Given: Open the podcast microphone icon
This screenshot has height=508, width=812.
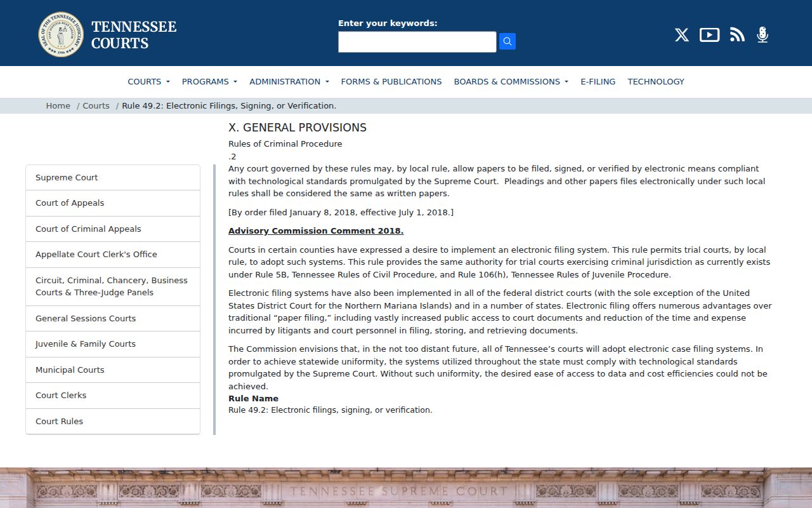Looking at the screenshot, I should coord(763,35).
